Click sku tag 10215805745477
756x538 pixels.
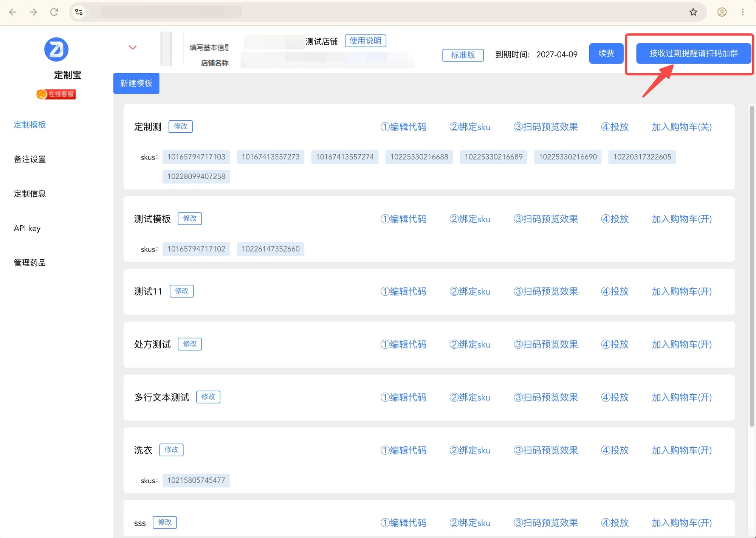(x=196, y=480)
